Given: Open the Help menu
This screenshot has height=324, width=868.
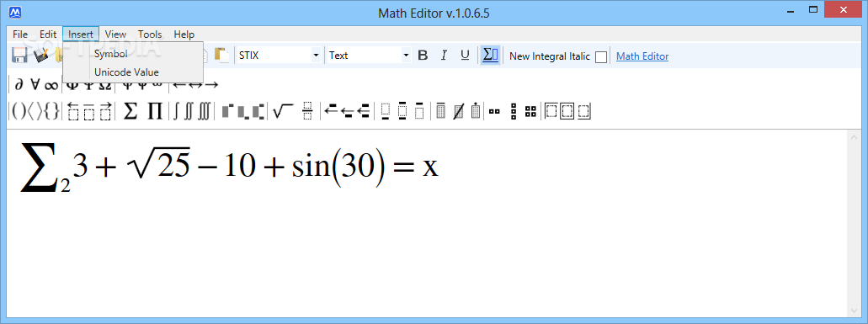Looking at the screenshot, I should point(184,35).
